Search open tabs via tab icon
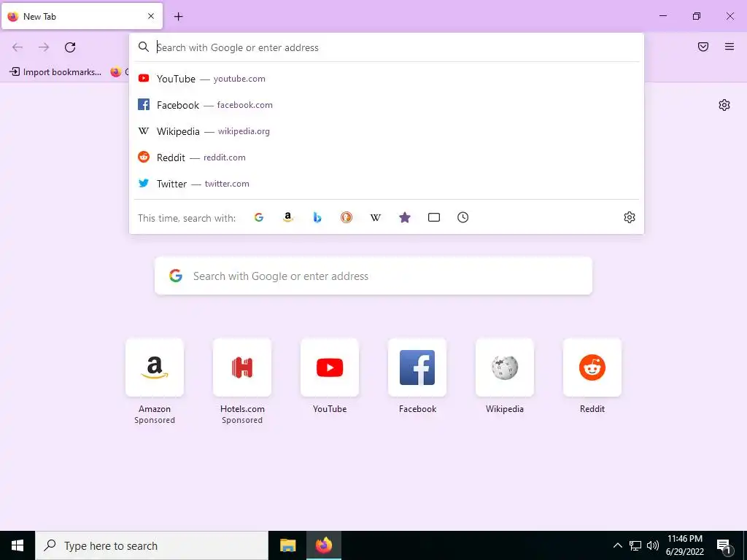Image resolution: width=747 pixels, height=560 pixels. click(434, 217)
